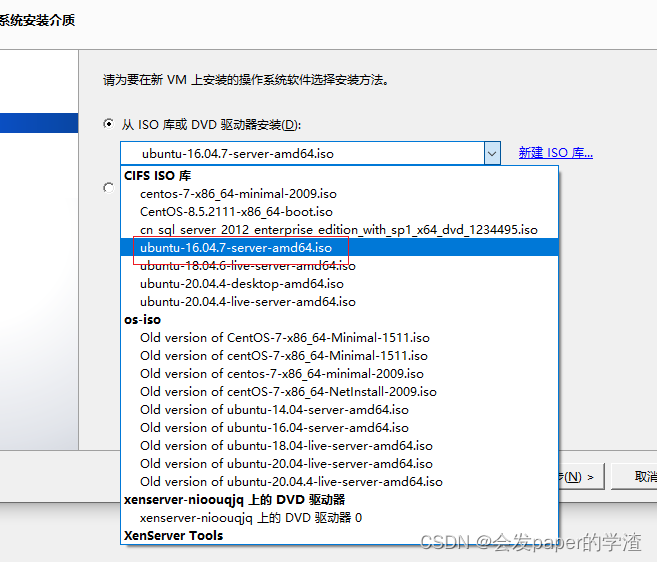Click the highlighted blue step in the wizard sidebar

39,123
